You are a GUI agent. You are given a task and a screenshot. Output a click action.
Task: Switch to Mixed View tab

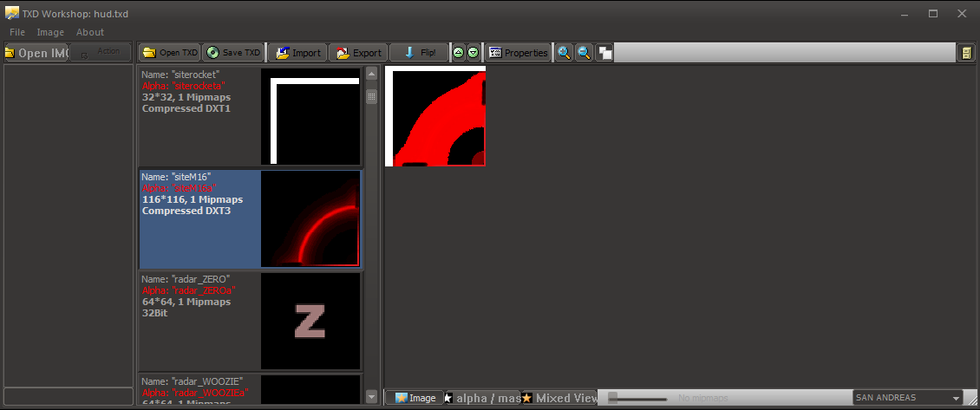coord(559,398)
